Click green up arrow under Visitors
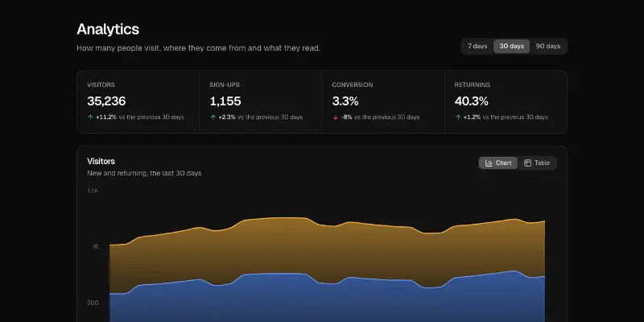Image resolution: width=644 pixels, height=322 pixels. (90, 118)
